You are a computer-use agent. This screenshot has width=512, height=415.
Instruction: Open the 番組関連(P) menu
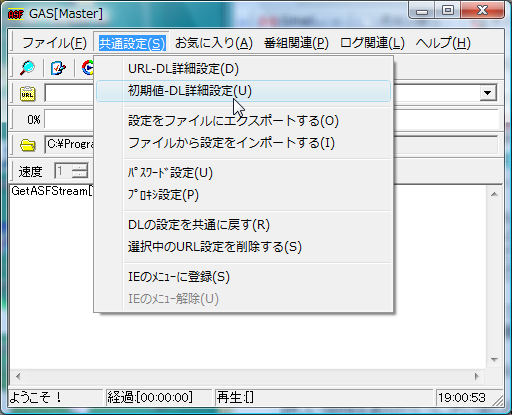point(296,43)
